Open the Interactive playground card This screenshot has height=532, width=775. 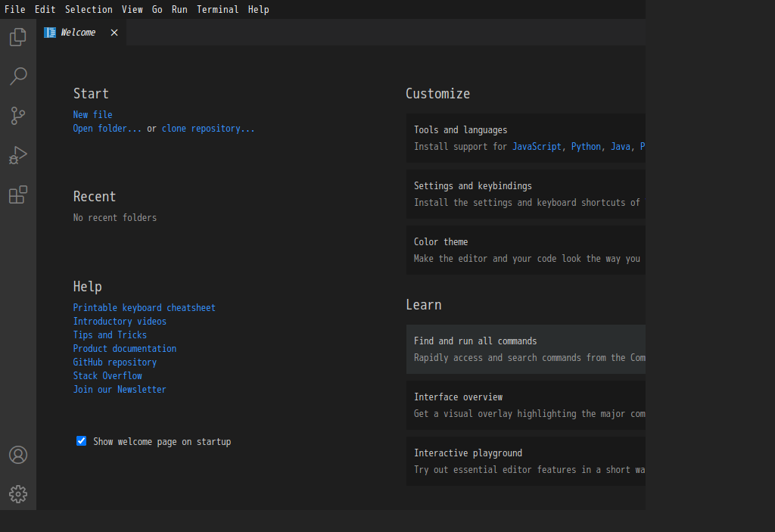(526, 462)
